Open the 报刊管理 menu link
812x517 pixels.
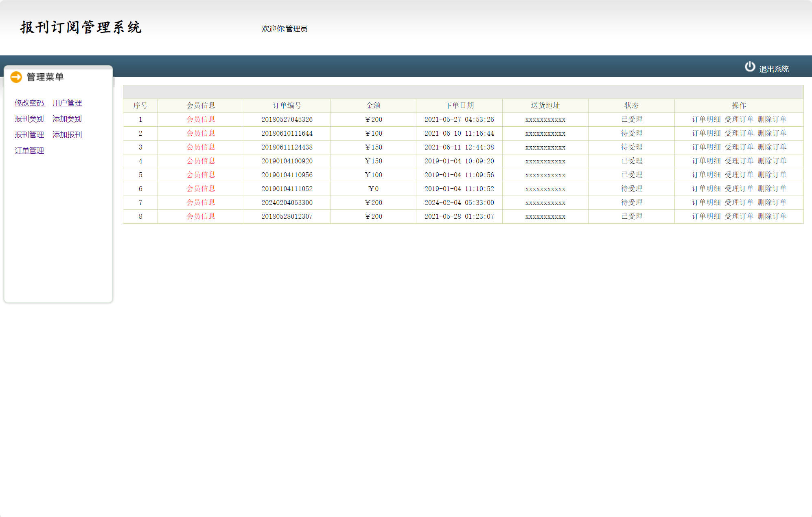tap(29, 134)
